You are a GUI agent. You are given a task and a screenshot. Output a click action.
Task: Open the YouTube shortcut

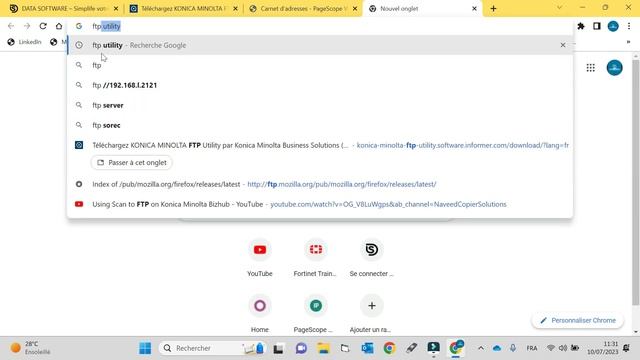click(260, 258)
